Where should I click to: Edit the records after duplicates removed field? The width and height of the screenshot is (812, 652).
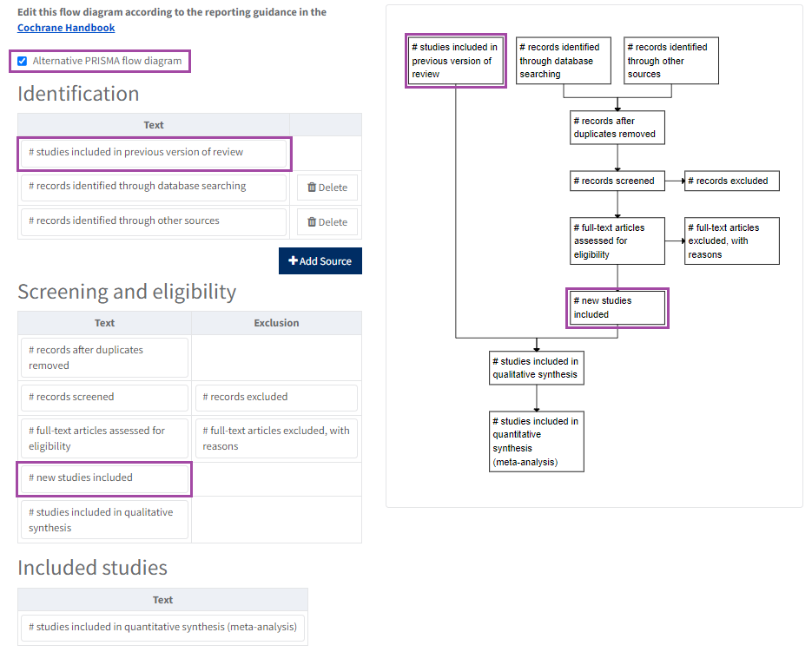pos(104,358)
